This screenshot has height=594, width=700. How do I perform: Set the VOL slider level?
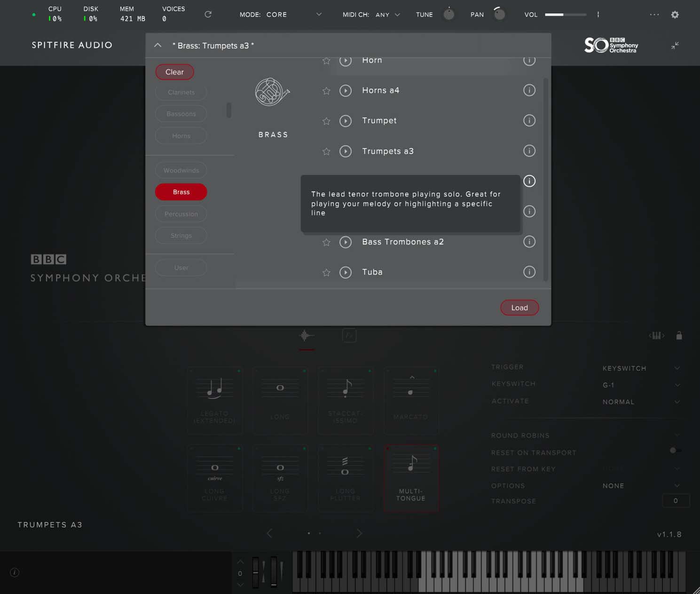(566, 15)
